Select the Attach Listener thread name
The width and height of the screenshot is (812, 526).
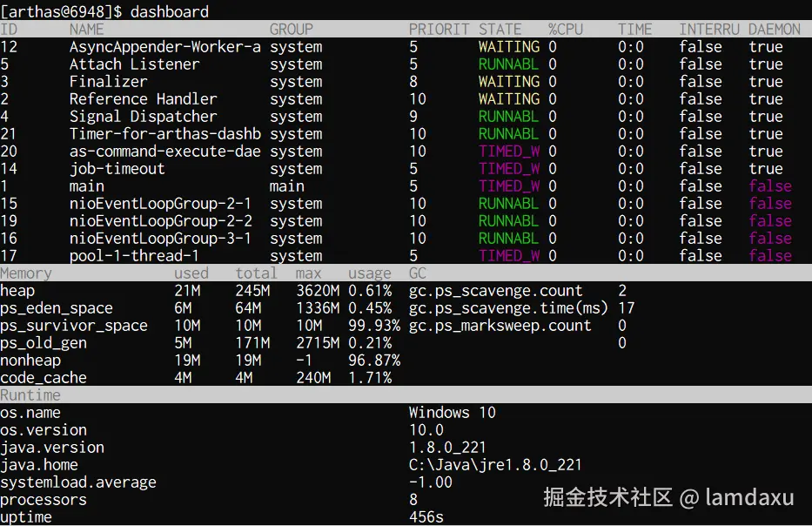135,64
